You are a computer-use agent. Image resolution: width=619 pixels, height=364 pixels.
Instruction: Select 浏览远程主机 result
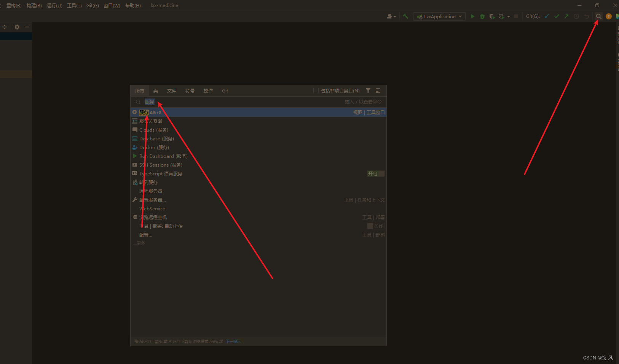click(258, 218)
